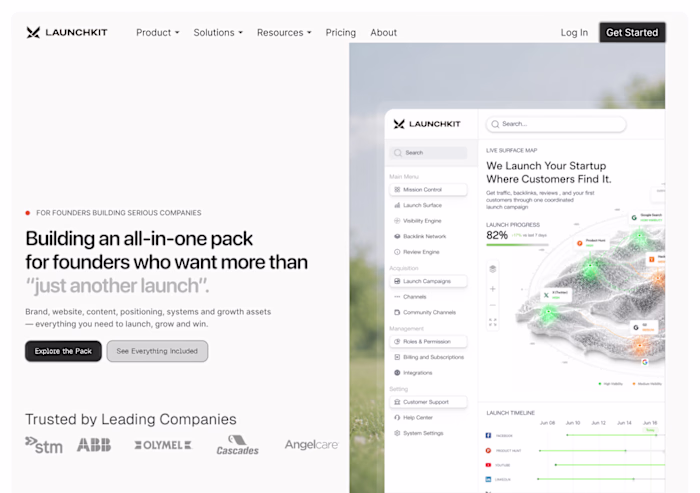Expand the Solutions dropdown
The image size is (700, 493).
tap(218, 33)
